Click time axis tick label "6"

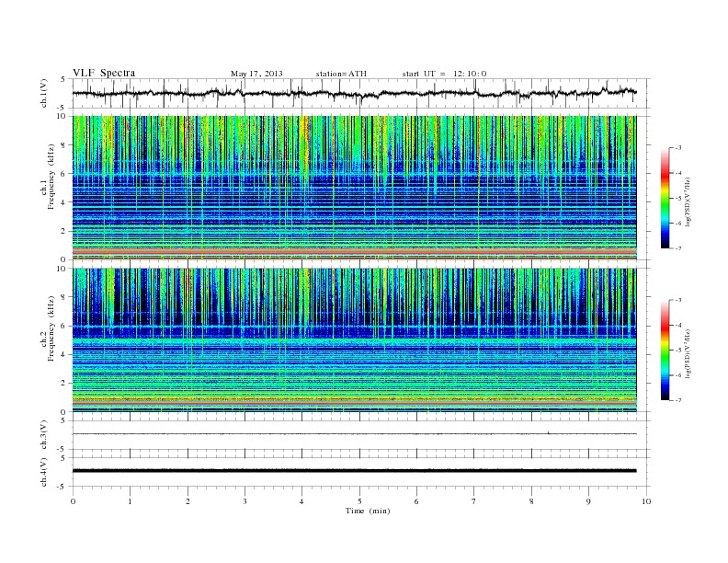click(416, 501)
